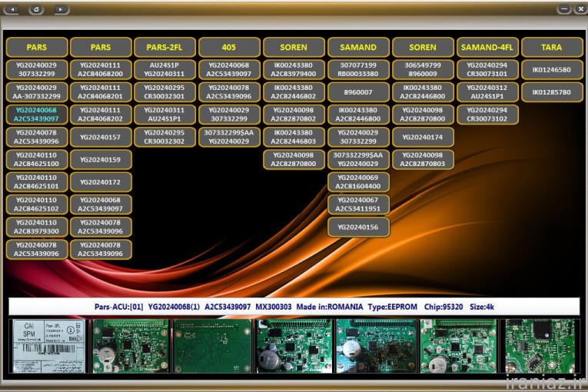Choose highlighted YG20240068 A2C53439097 Pars entry

[x=37, y=115]
